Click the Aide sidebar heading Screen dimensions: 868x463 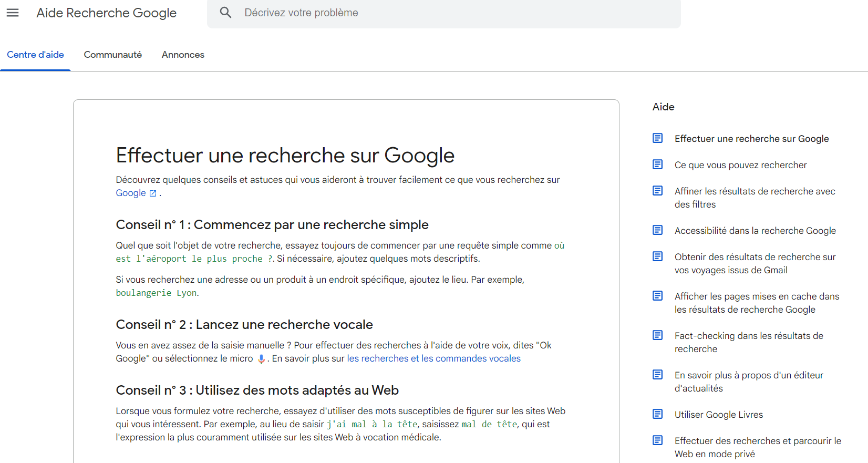664,107
